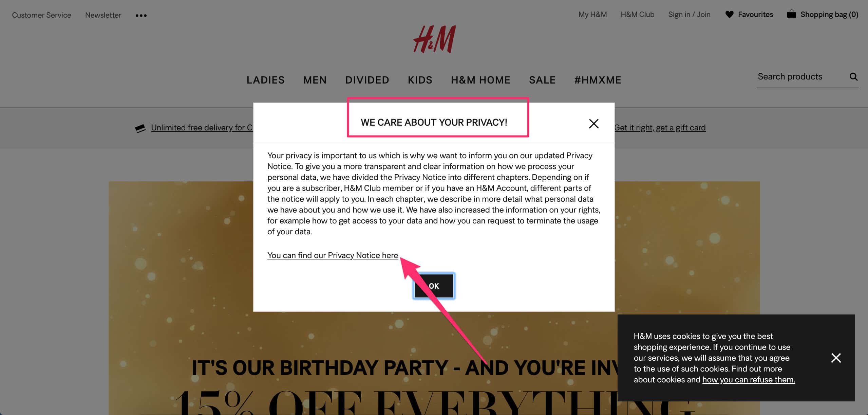Click the Search magnifier icon
The image size is (868, 415).
854,76
